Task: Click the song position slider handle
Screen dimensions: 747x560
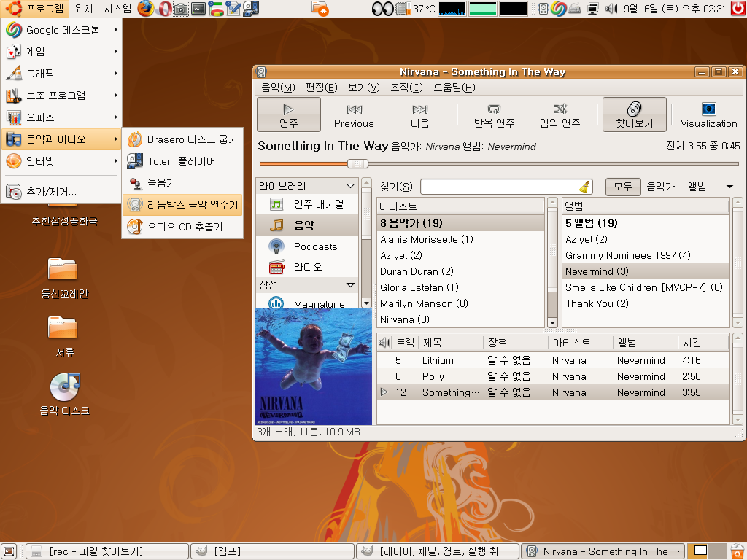Action: coord(357,164)
